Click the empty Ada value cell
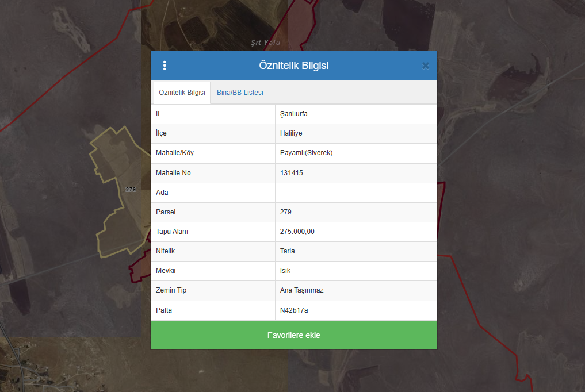This screenshot has width=585, height=392. pos(355,193)
